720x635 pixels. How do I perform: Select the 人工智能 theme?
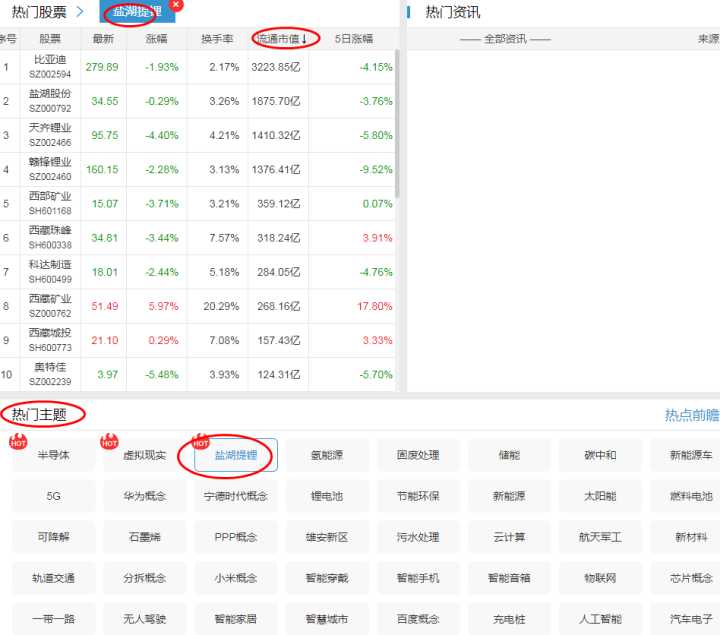[600, 618]
